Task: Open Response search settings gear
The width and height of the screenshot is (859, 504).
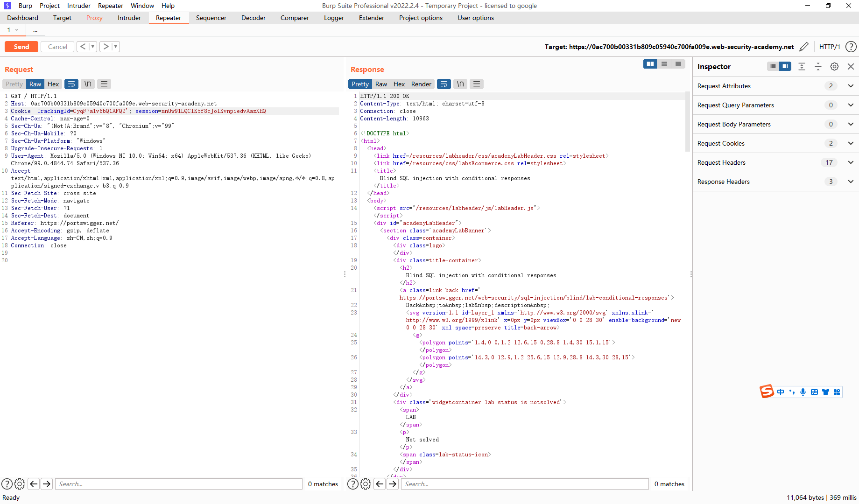Action: coord(366,484)
